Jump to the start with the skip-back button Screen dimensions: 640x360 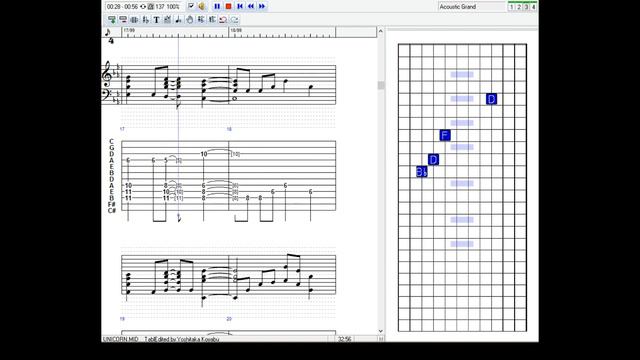[x=240, y=6]
